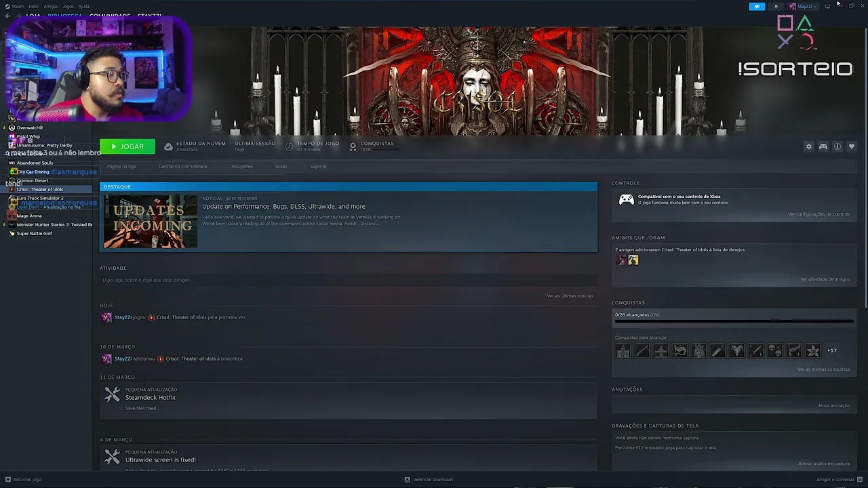Open the Exibir menu

(33, 6)
